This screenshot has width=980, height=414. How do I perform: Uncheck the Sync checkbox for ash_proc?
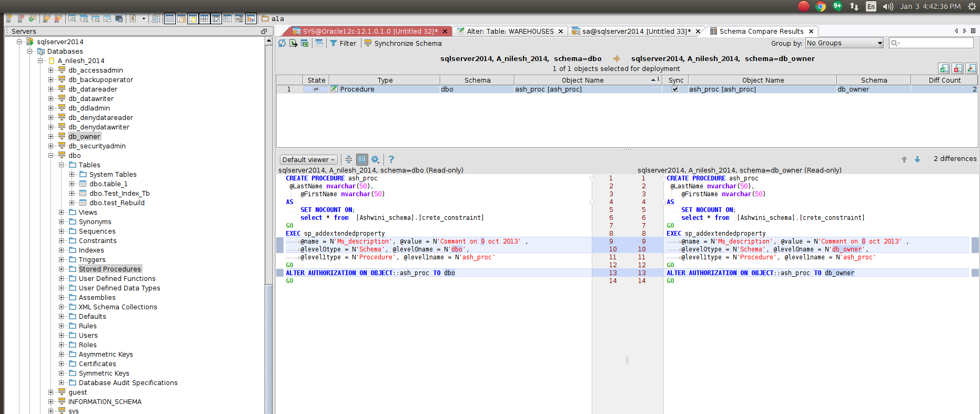(675, 89)
